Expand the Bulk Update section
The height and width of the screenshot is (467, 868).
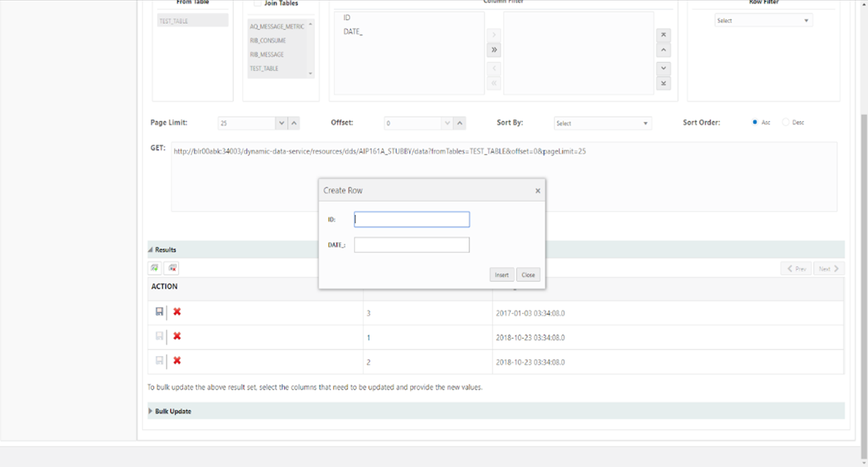click(x=150, y=410)
